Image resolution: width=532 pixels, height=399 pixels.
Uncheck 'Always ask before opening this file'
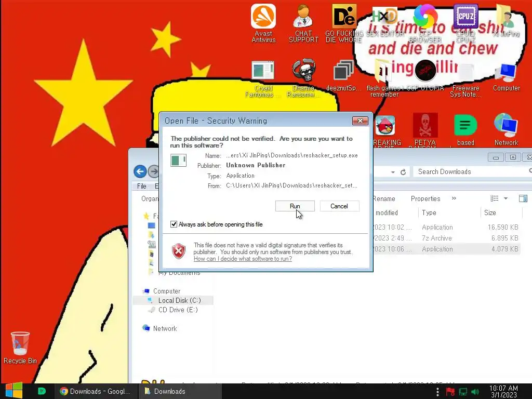tap(174, 224)
